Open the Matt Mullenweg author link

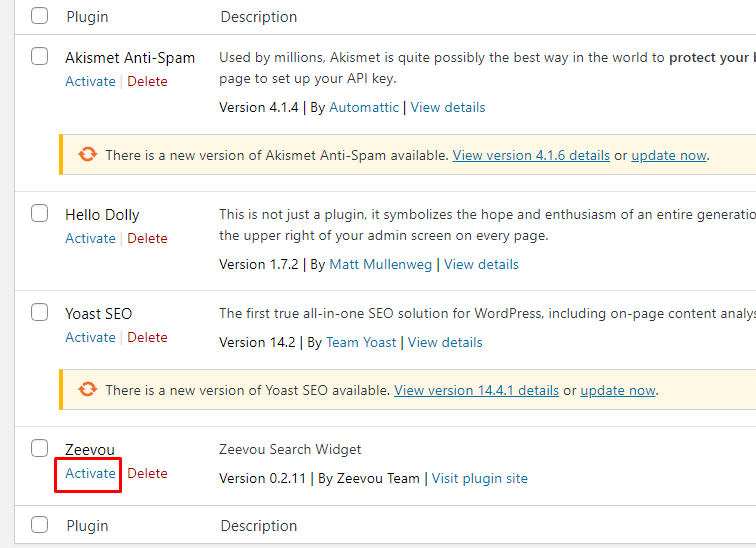(x=380, y=264)
